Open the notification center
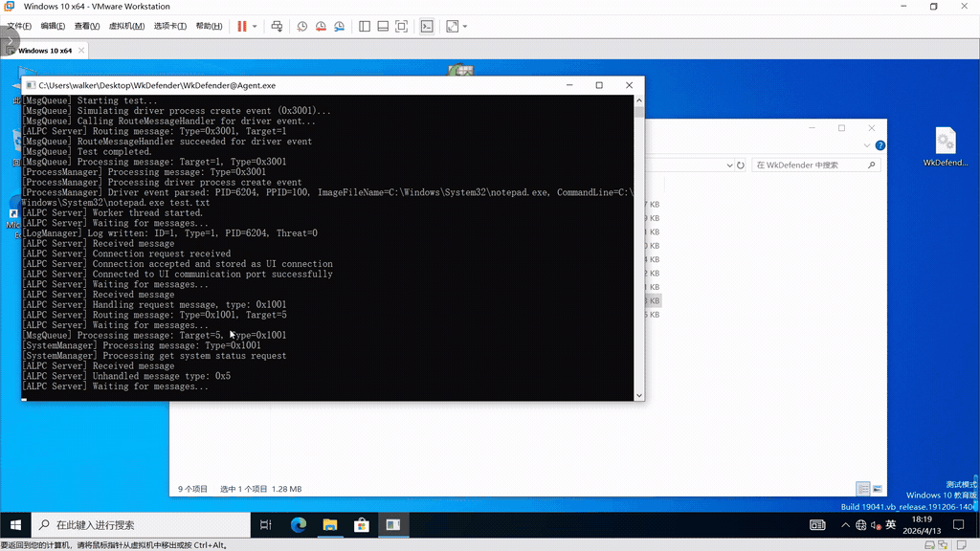The width and height of the screenshot is (980, 551). pyautogui.click(x=959, y=525)
